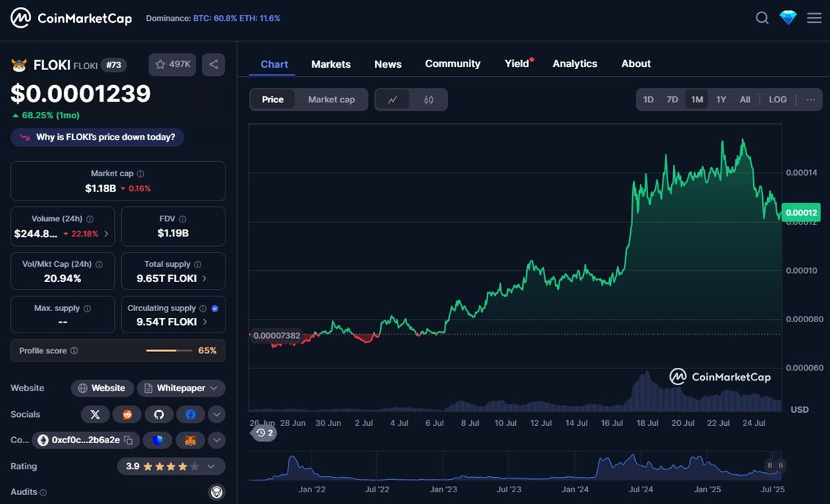
Task: Click the Total supply info icon
Action: pyautogui.click(x=198, y=264)
